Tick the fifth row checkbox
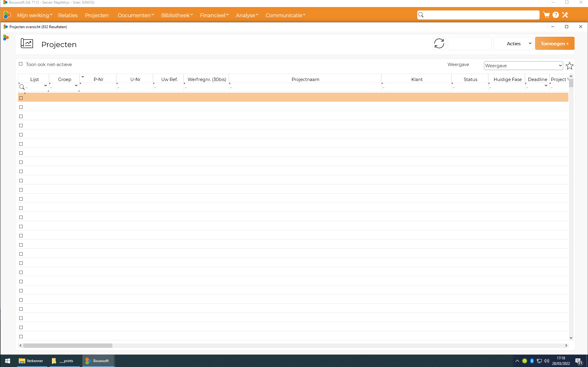The height and width of the screenshot is (367, 588). [x=21, y=135]
